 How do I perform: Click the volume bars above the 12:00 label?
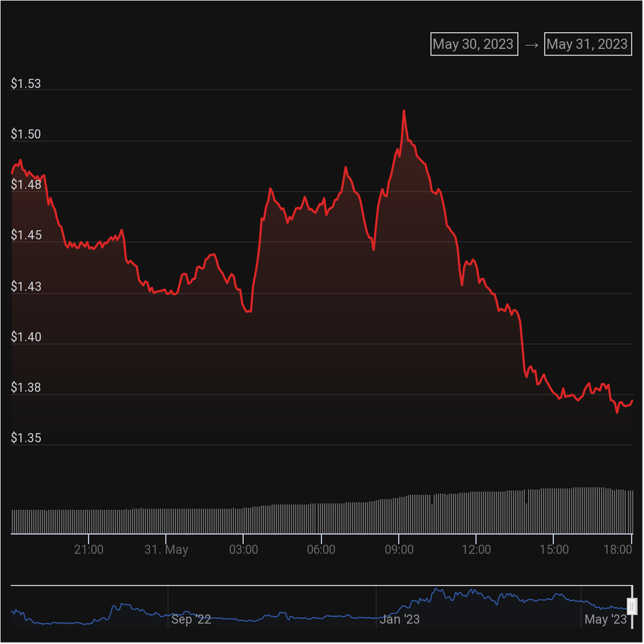(477, 513)
